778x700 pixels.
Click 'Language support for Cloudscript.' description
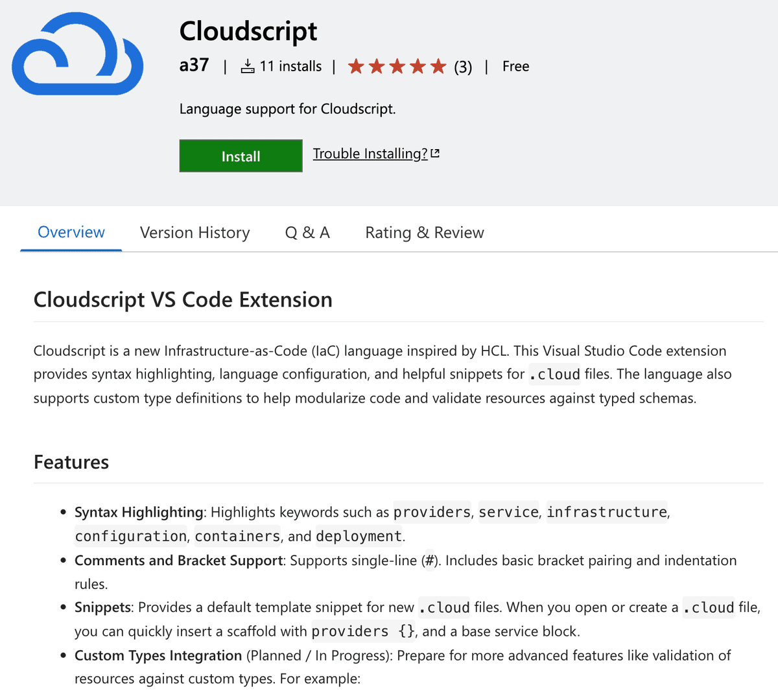pos(288,109)
